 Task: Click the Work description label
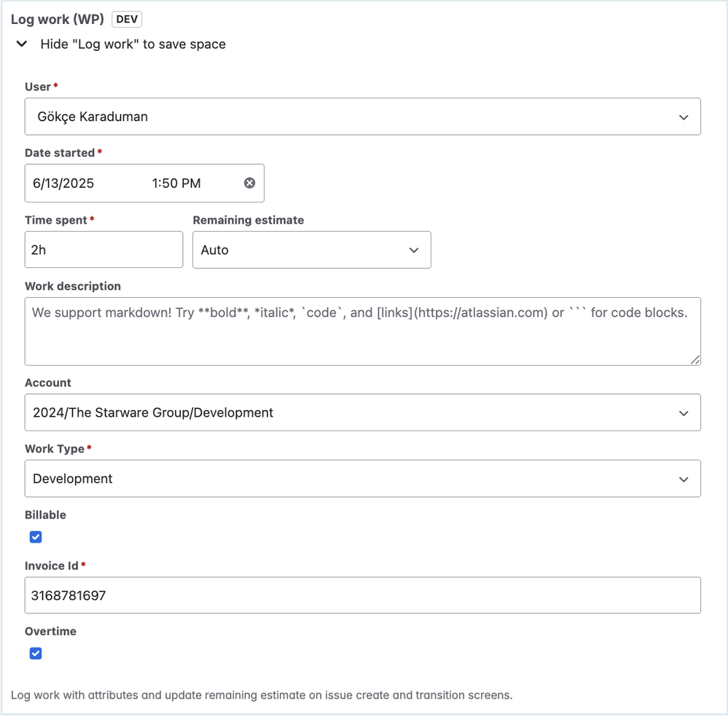point(73,286)
